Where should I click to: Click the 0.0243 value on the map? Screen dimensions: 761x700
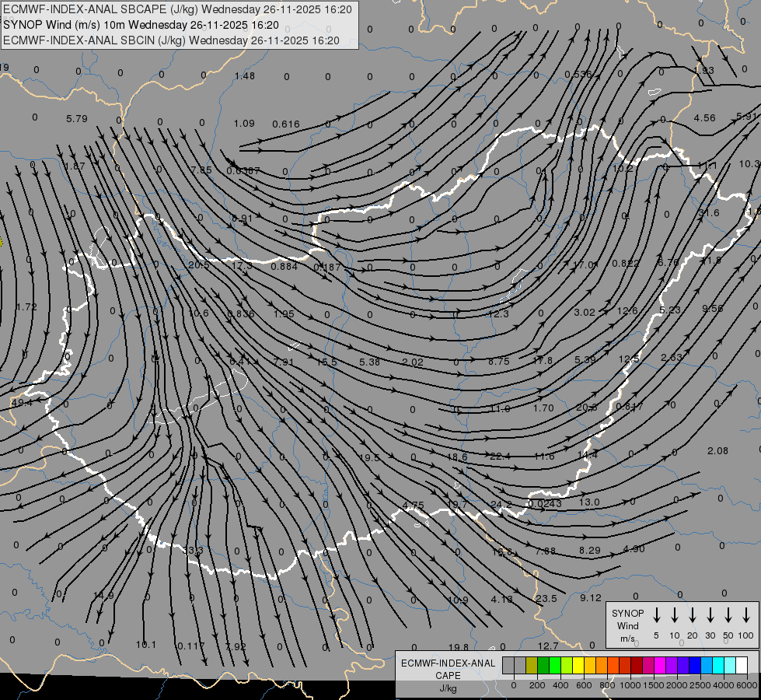(x=545, y=504)
